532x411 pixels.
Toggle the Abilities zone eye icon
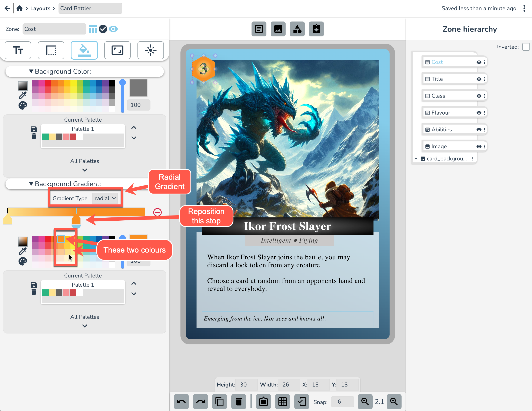(479, 130)
